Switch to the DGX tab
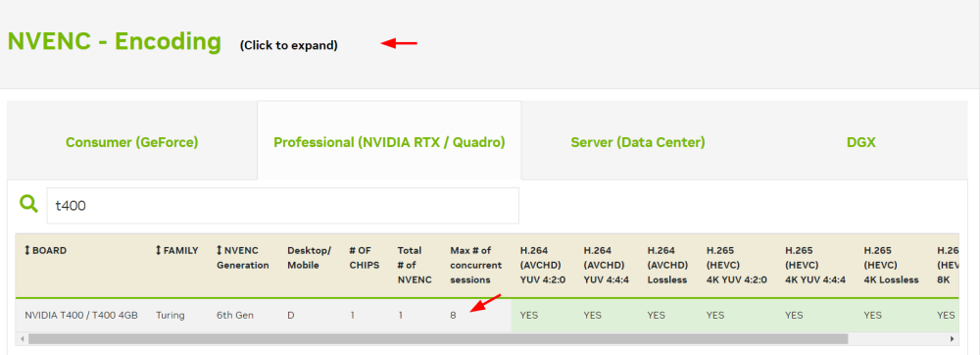 tap(860, 142)
